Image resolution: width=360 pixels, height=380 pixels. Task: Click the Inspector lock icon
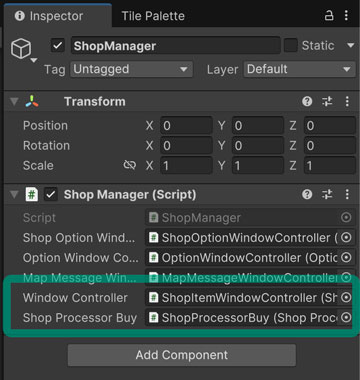[329, 15]
